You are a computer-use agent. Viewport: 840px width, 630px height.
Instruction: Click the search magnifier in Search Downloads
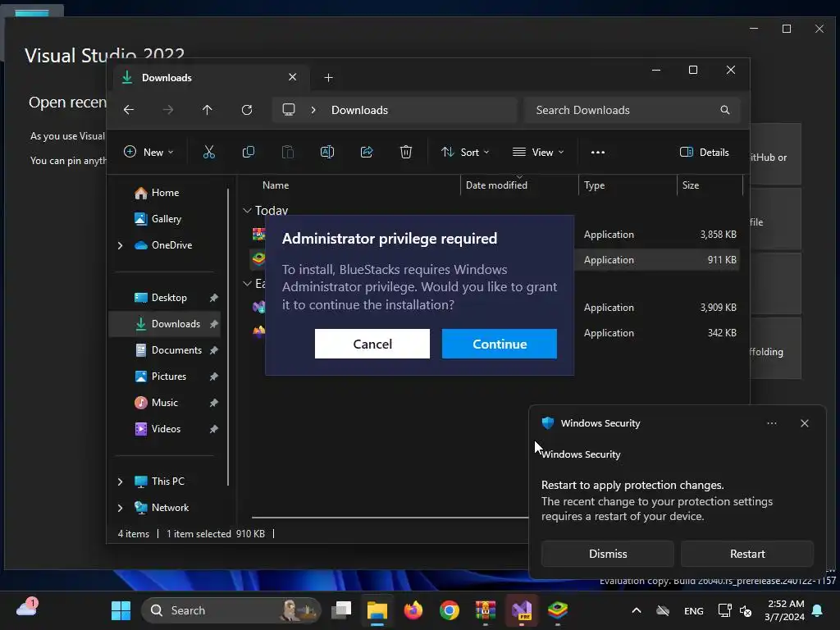(x=725, y=110)
